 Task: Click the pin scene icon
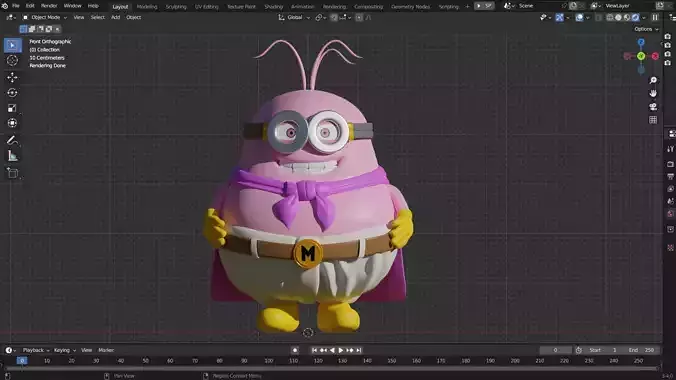[x=564, y=6]
